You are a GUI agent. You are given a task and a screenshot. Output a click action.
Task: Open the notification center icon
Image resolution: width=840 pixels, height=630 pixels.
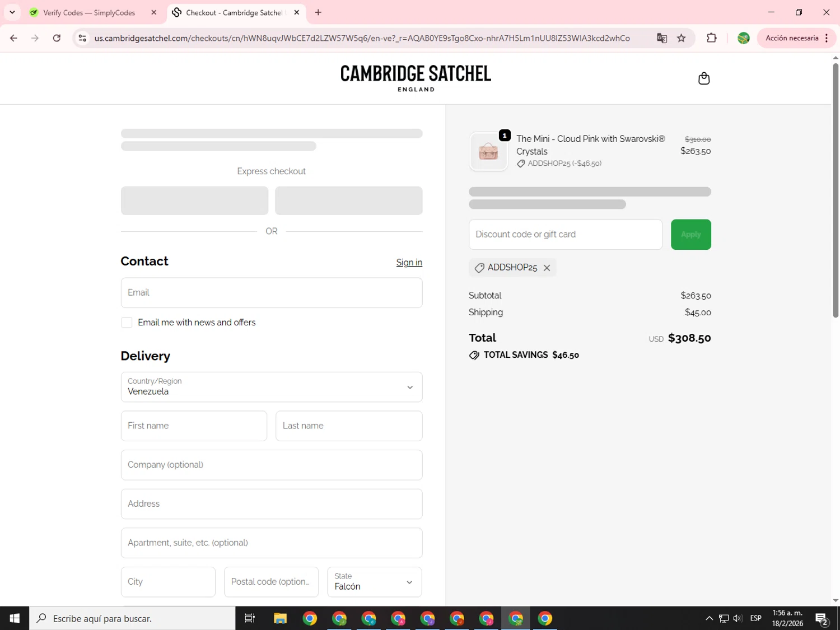pos(822,618)
